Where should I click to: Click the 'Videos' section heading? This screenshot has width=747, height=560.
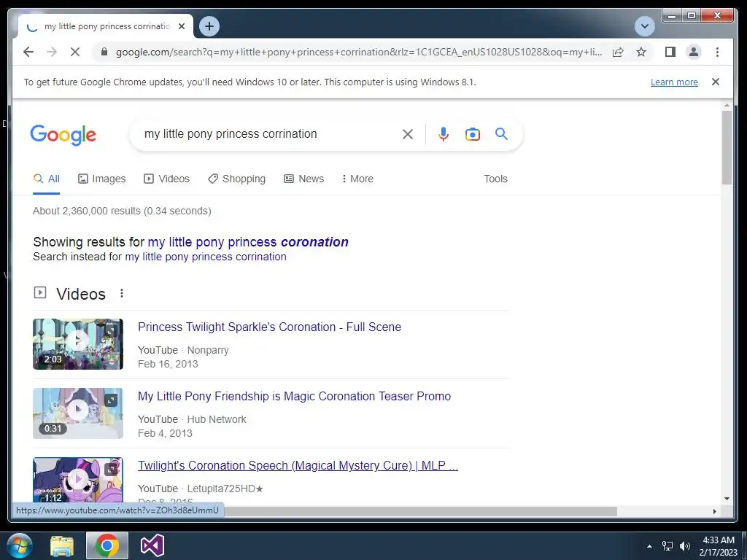click(x=81, y=294)
